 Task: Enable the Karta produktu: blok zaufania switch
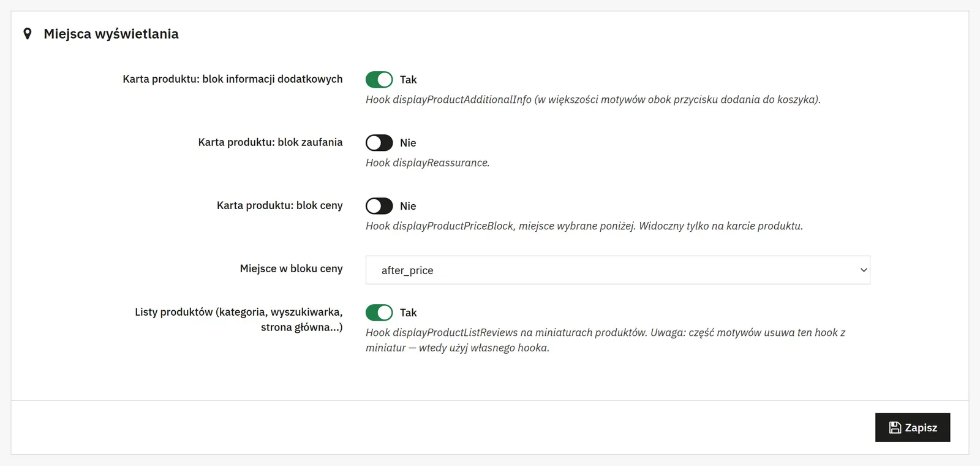tap(379, 143)
